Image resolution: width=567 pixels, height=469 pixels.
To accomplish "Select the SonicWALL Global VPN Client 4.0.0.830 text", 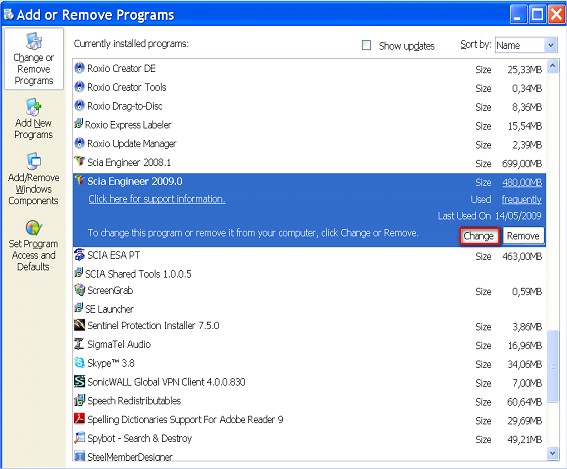I will pos(166,382).
